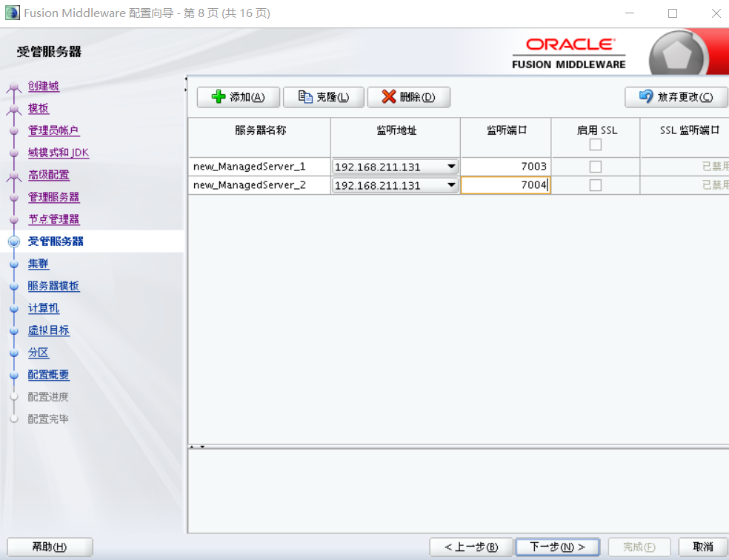
Task: Expand the collapsed bottom panel arrows
Action: tap(196, 447)
